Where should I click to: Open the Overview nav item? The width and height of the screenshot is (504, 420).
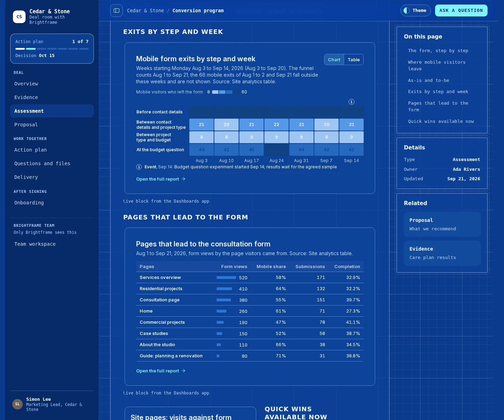(x=52, y=84)
